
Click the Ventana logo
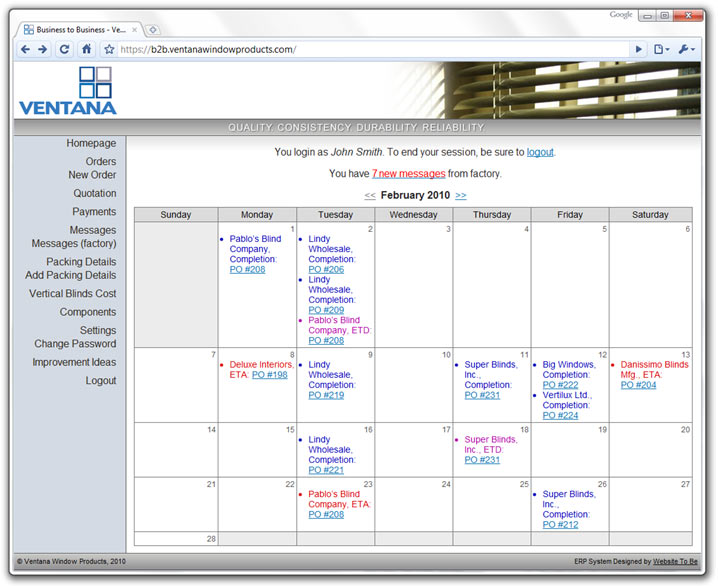coord(68,91)
